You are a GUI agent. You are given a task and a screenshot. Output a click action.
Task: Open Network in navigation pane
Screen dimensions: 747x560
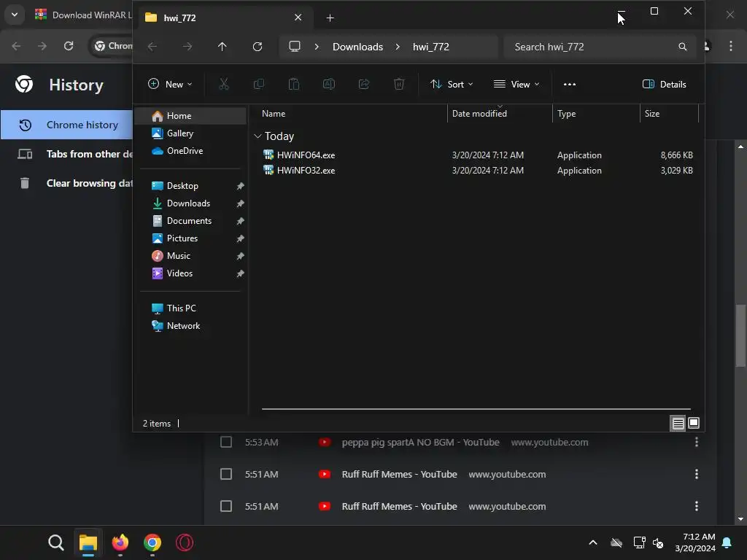click(176, 326)
